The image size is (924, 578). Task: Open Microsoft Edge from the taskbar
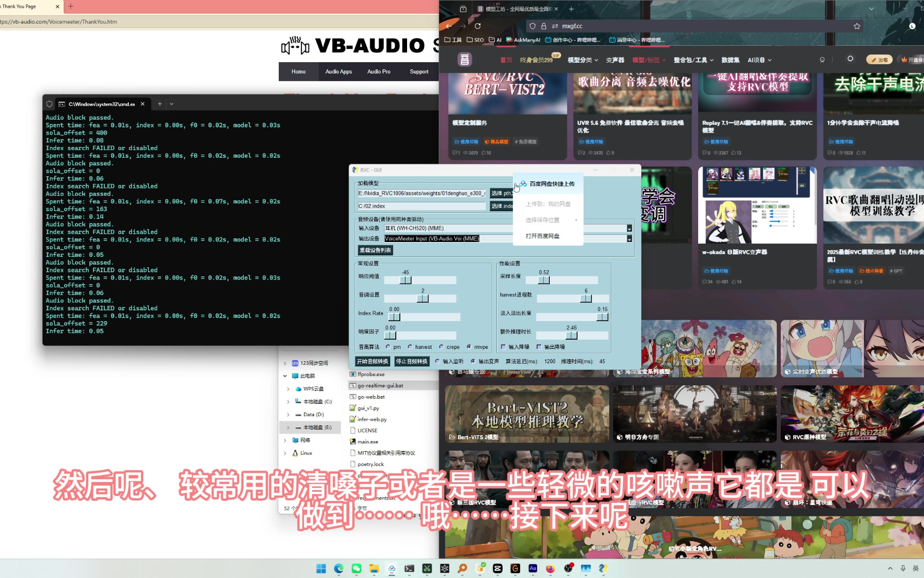pyautogui.click(x=339, y=568)
